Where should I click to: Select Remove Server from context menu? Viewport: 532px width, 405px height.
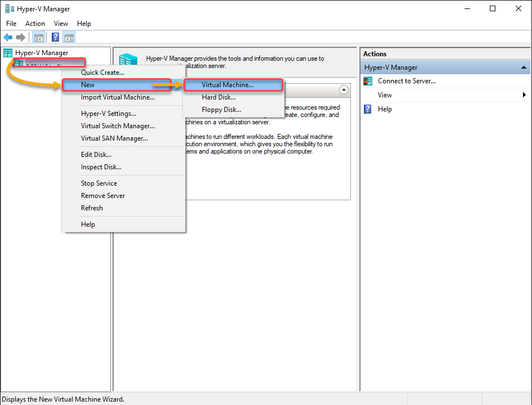pos(124,196)
